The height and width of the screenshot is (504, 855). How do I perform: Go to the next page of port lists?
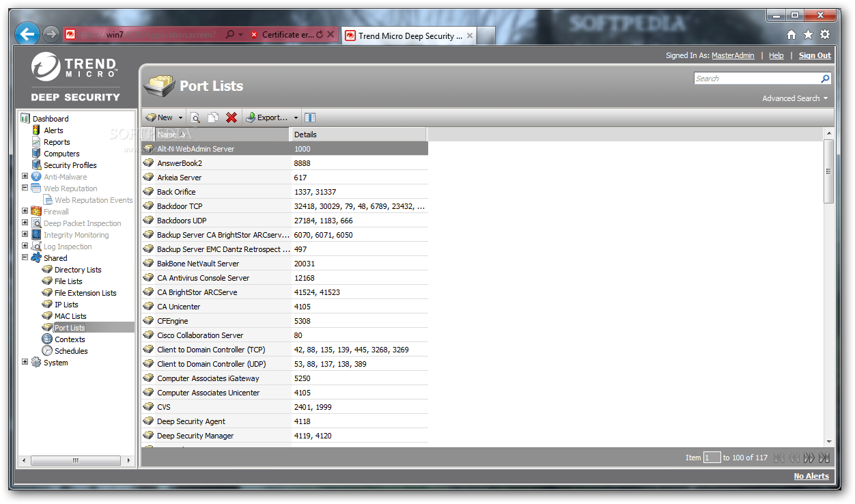809,458
